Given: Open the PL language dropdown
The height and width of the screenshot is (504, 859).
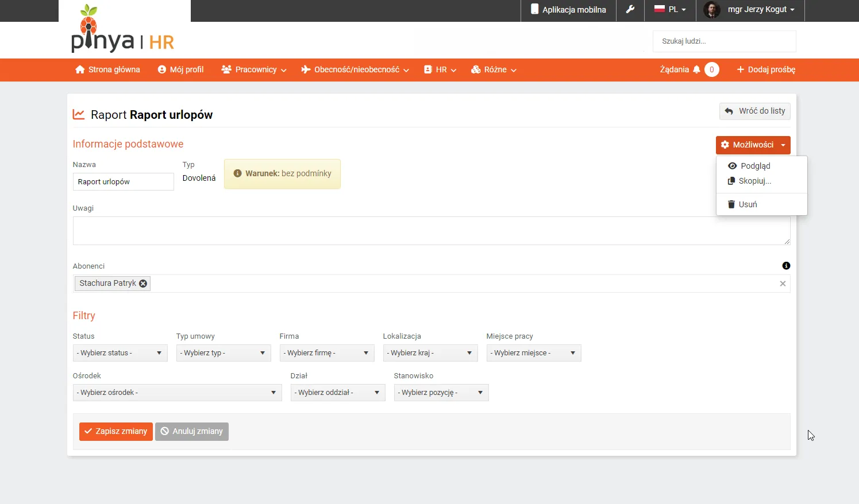Looking at the screenshot, I should [671, 10].
